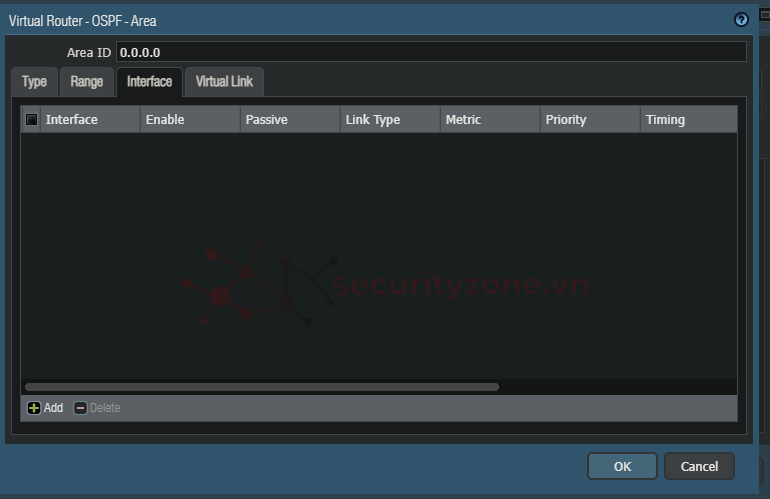This screenshot has height=499, width=770.
Task: Click the Priority column header
Action: click(590, 120)
